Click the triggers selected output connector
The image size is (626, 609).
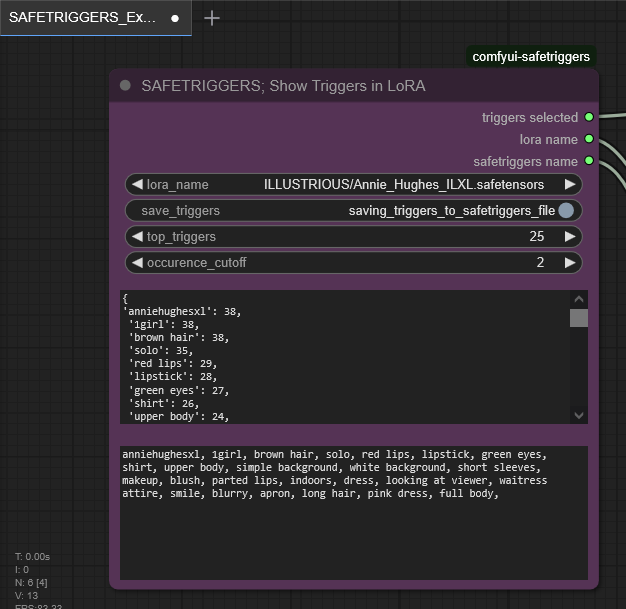pos(589,117)
